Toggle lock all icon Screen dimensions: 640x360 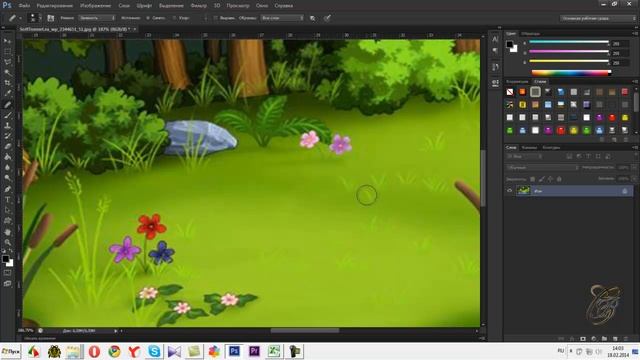559,179
